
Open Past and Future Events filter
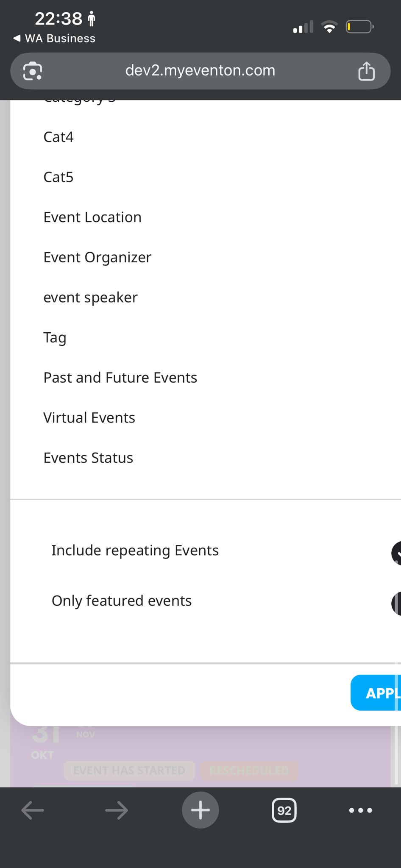click(x=120, y=378)
